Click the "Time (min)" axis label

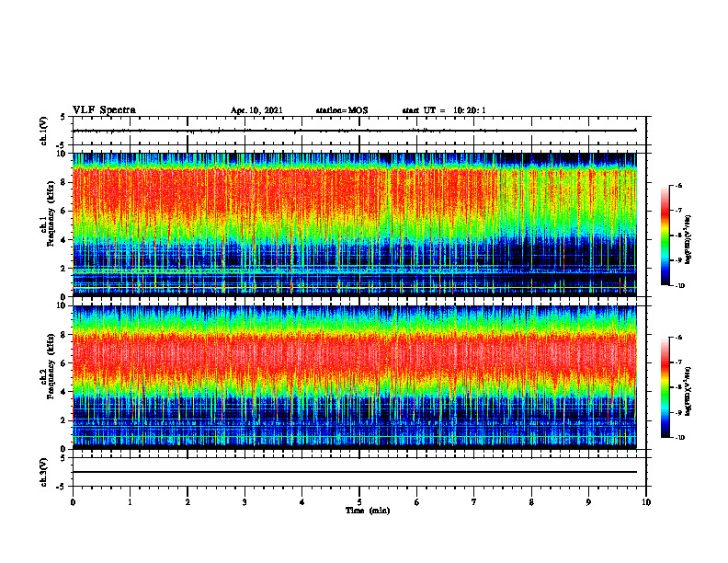click(x=368, y=511)
